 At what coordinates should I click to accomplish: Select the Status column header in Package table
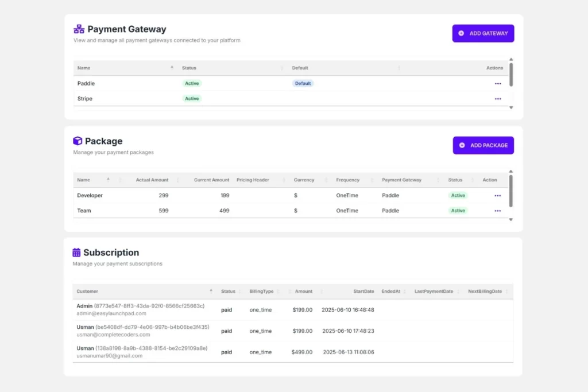pos(454,180)
